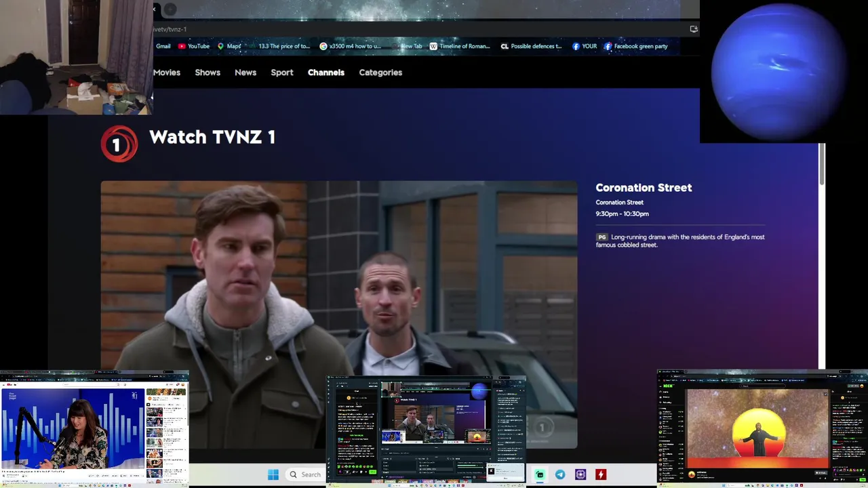Click the '9:30pm - 10:30pm' schedule time
Screen dimensions: 868x488
click(622, 213)
